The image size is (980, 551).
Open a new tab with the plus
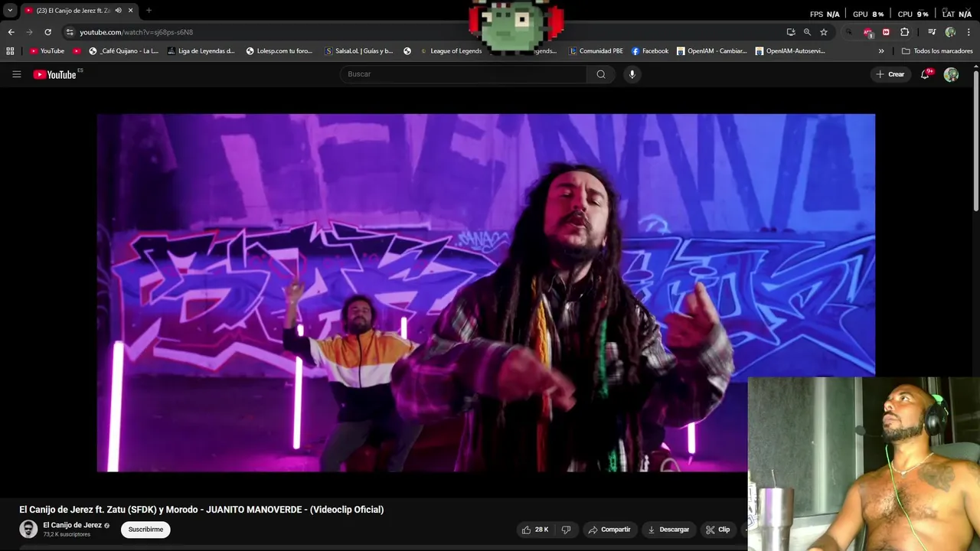pos(149,11)
